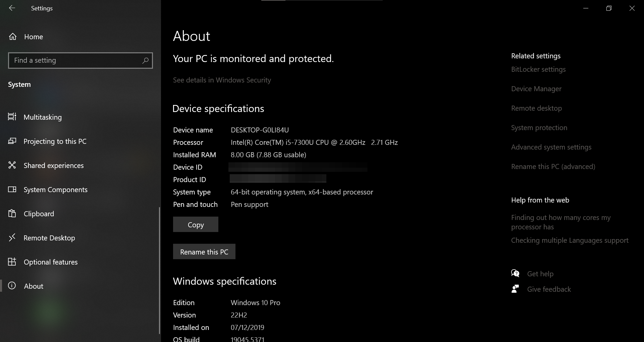Click the Optional features icon
The height and width of the screenshot is (342, 644).
pos(12,262)
